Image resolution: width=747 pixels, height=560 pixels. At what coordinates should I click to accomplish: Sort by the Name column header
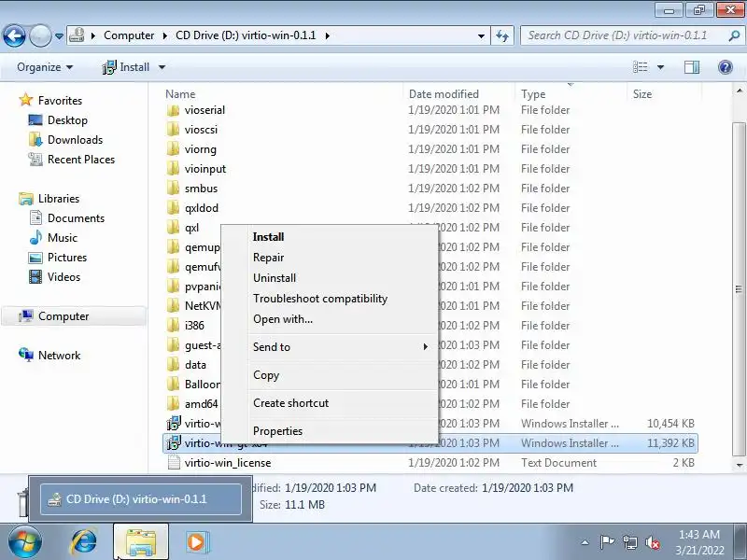coord(180,94)
